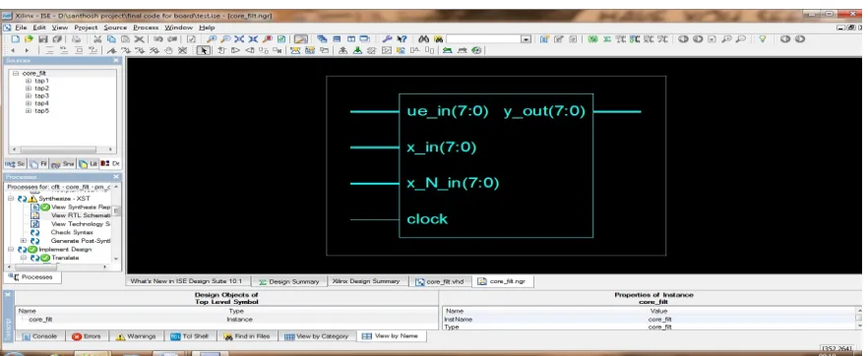The image size is (868, 356).
Task: Switch to View by Category tab
Action: [316, 336]
